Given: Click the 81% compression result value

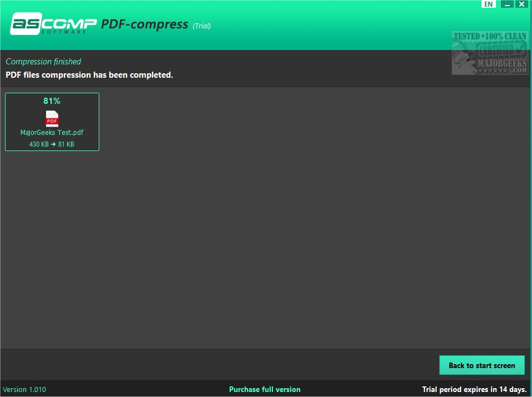Looking at the screenshot, I should pyautogui.click(x=52, y=101).
